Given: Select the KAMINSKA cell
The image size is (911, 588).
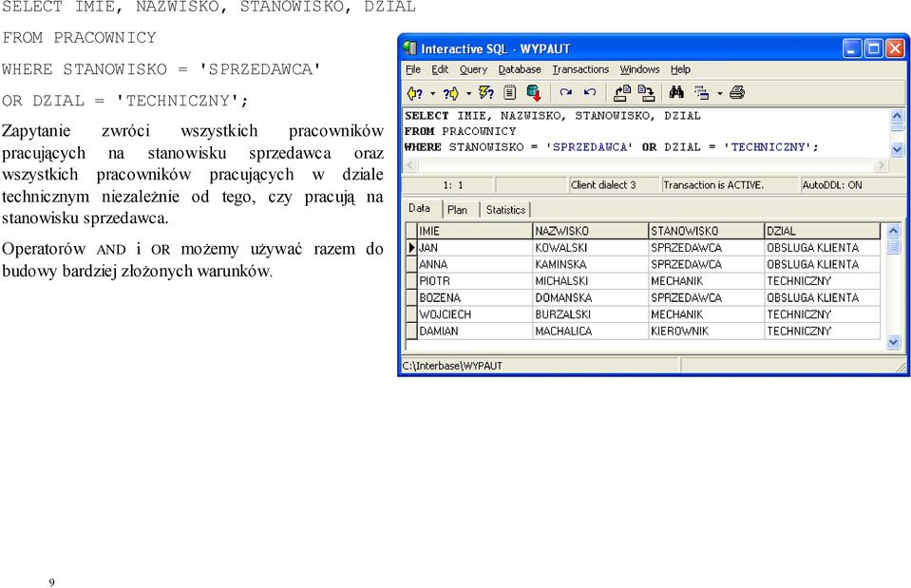Looking at the screenshot, I should pos(590,264).
